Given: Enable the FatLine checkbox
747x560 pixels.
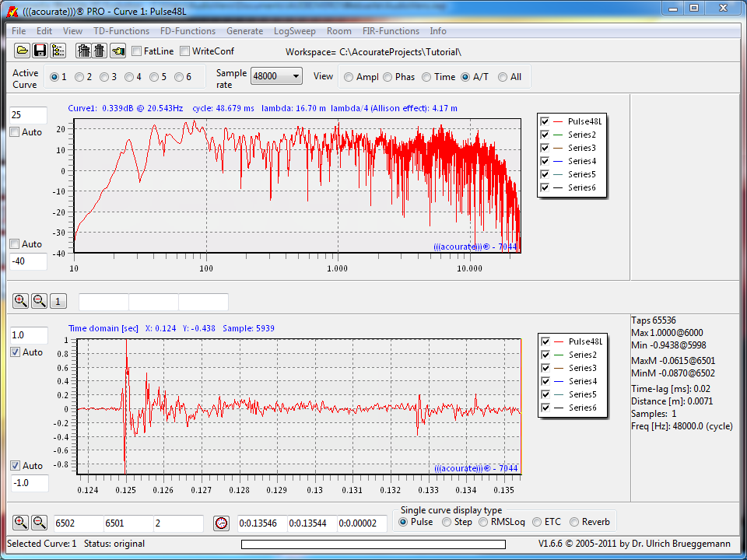Looking at the screenshot, I should pos(137,51).
